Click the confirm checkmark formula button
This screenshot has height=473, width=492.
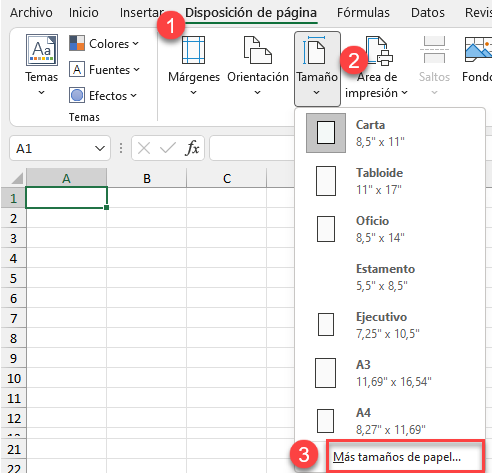pos(168,148)
